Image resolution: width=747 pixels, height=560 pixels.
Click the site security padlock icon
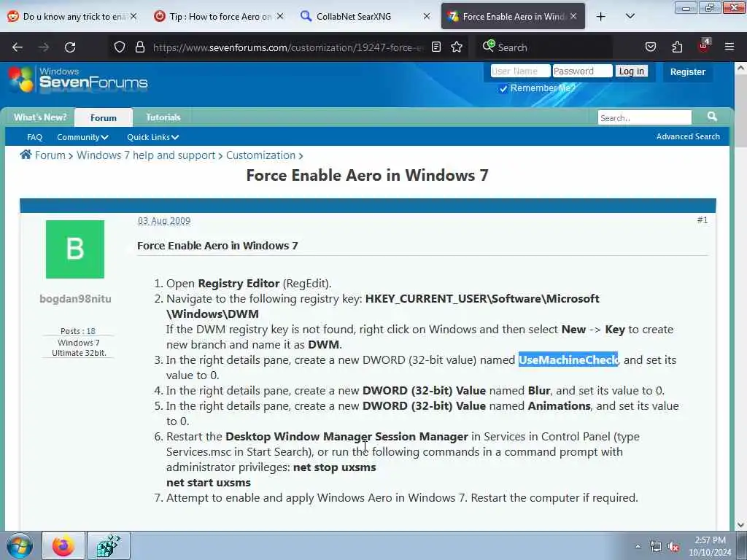(139, 47)
